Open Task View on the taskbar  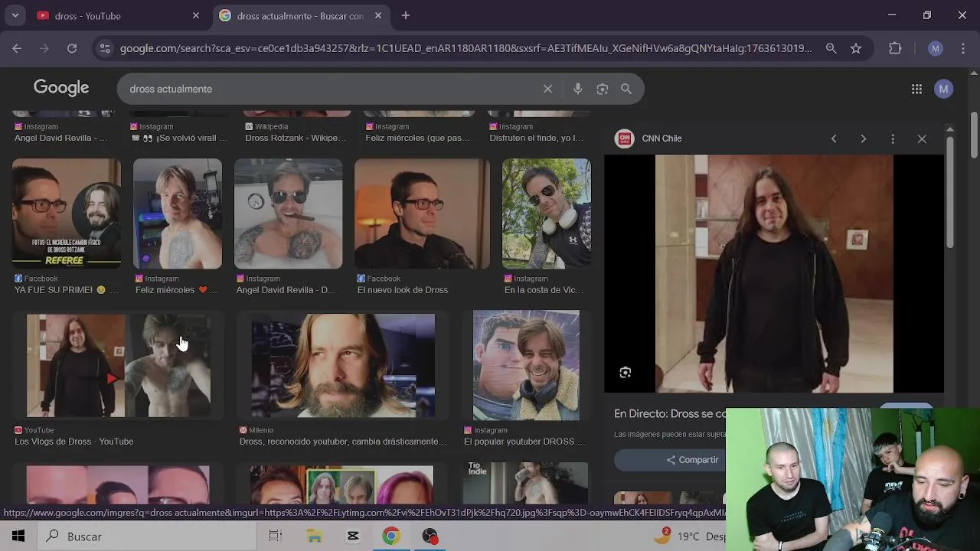point(276,536)
